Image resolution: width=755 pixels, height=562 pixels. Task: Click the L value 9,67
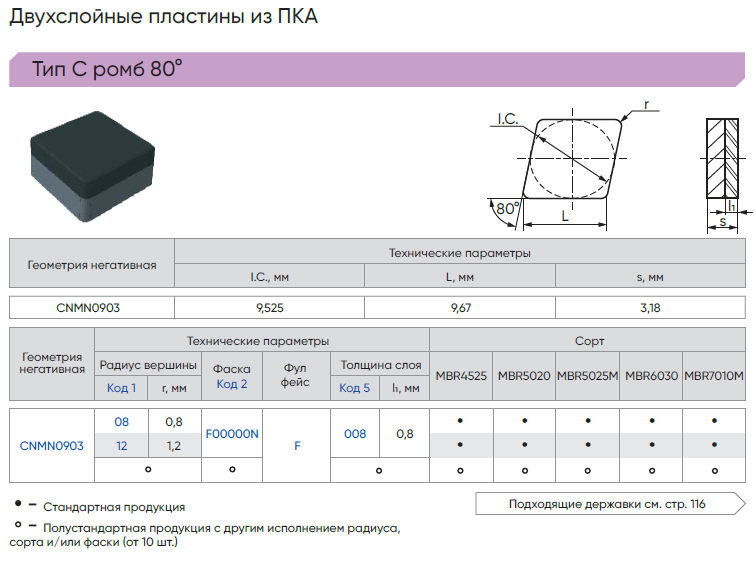coord(461,308)
